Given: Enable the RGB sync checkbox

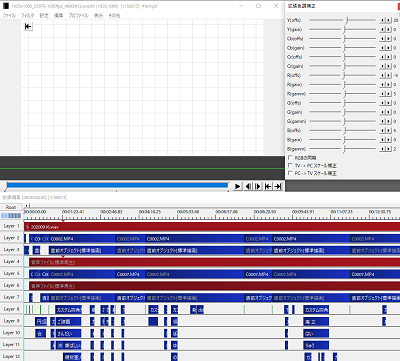Looking at the screenshot, I should pos(290,158).
